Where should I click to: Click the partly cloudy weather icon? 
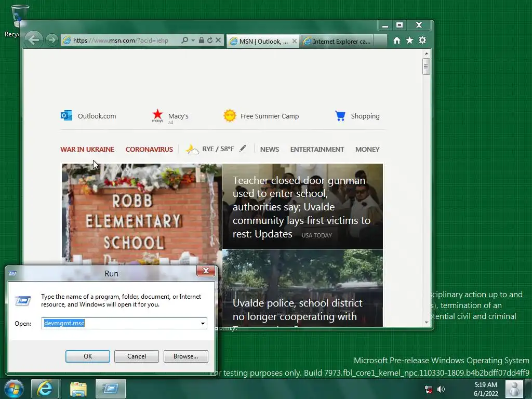(192, 149)
